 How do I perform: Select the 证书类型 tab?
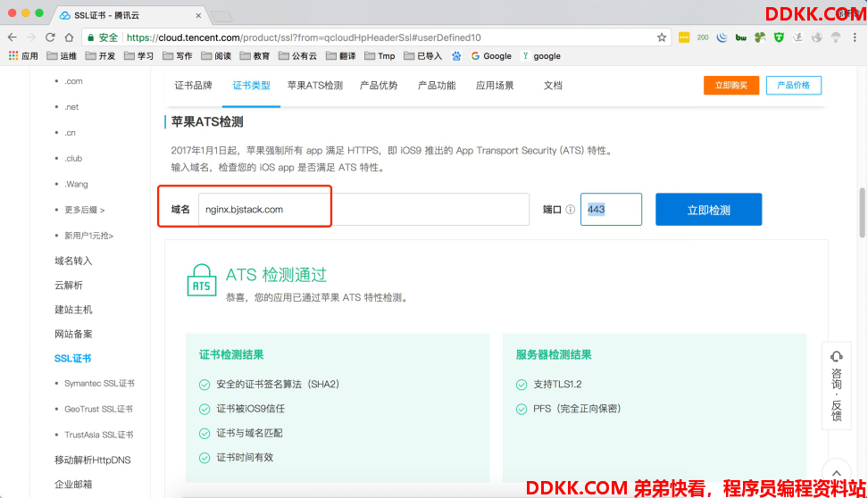tap(251, 85)
